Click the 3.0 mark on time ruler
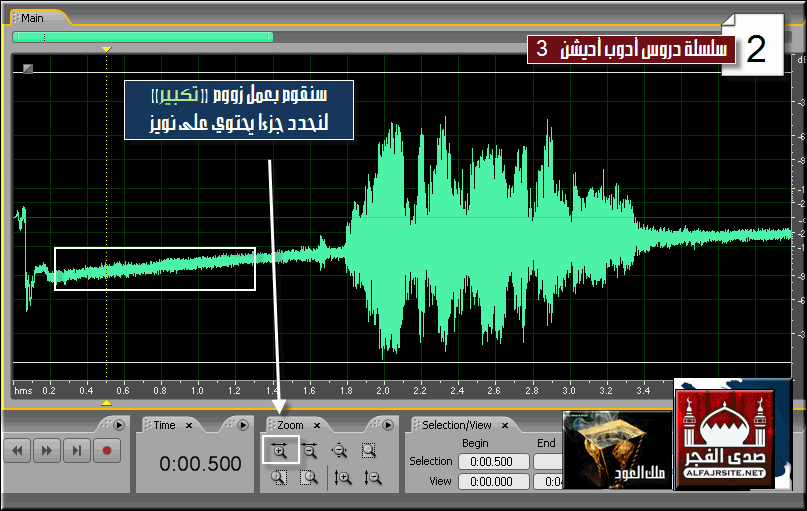The height and width of the screenshot is (511, 807). tap(569, 391)
